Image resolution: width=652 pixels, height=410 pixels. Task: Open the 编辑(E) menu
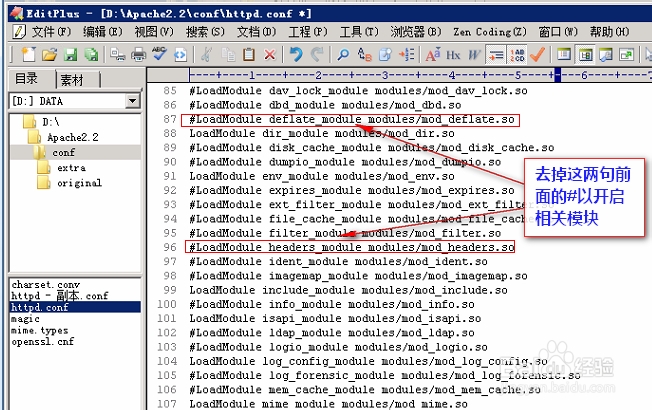point(103,32)
